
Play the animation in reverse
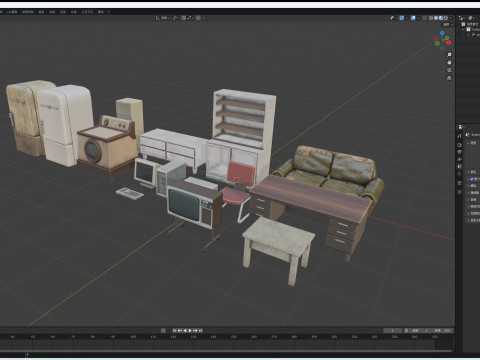click(x=185, y=330)
